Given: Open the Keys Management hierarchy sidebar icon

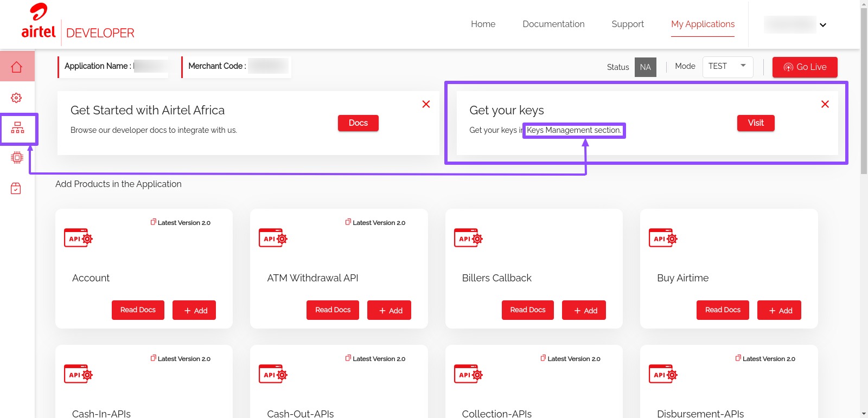Looking at the screenshot, I should (x=18, y=128).
